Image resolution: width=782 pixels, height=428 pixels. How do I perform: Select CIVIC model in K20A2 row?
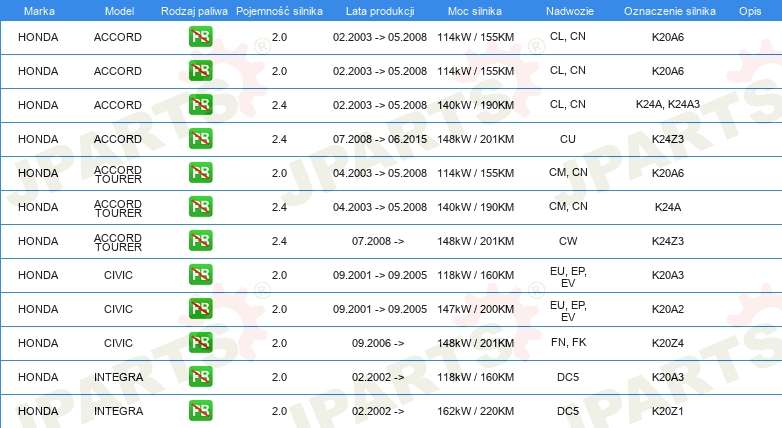point(118,309)
